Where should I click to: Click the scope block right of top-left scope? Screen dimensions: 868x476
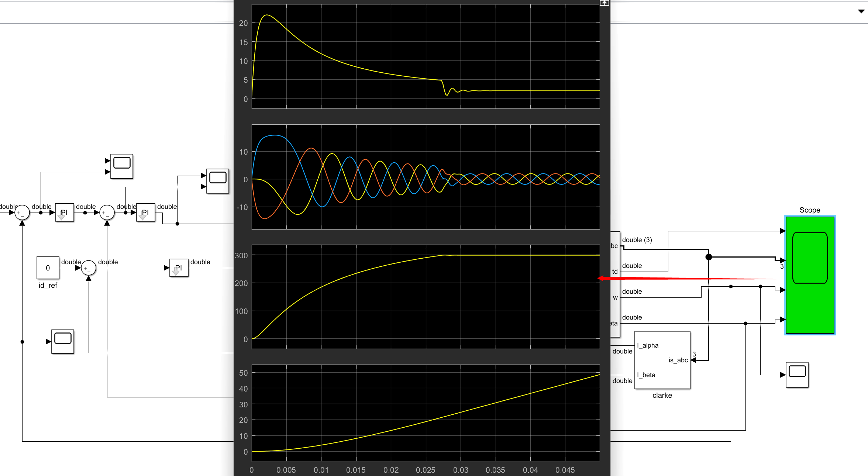click(x=217, y=181)
